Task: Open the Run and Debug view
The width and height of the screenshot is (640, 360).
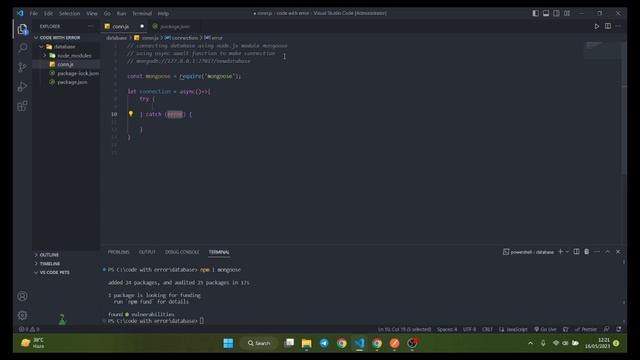Action: coord(22,87)
